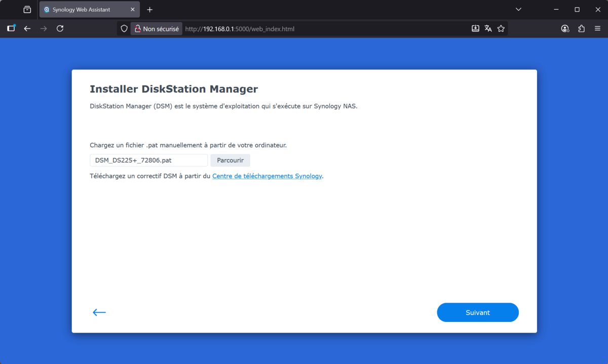Click the tracking protection shield icon

(124, 28)
